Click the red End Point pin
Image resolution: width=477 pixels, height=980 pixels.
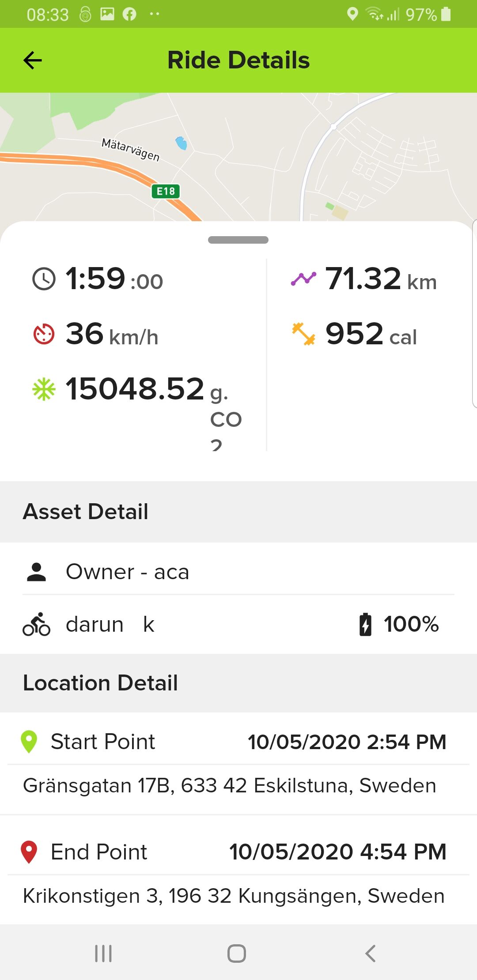coord(29,852)
